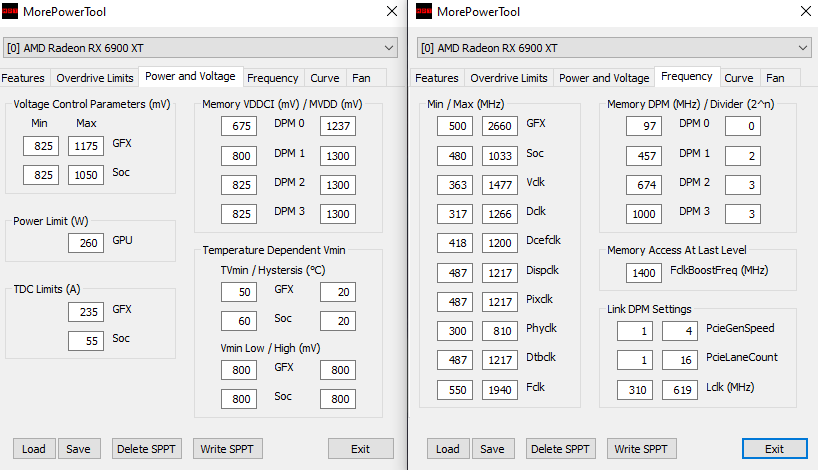This screenshot has height=470, width=818.
Task: Edit Memory DPM 1 frequency field 457
Action: 644,156
